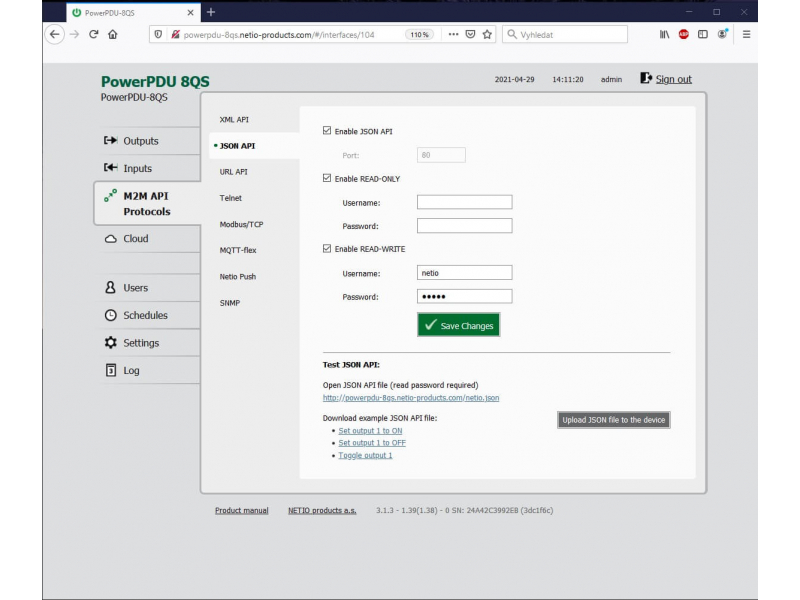Open the MQTT-flex tab
Image resolution: width=800 pixels, height=600 pixels.
click(238, 250)
